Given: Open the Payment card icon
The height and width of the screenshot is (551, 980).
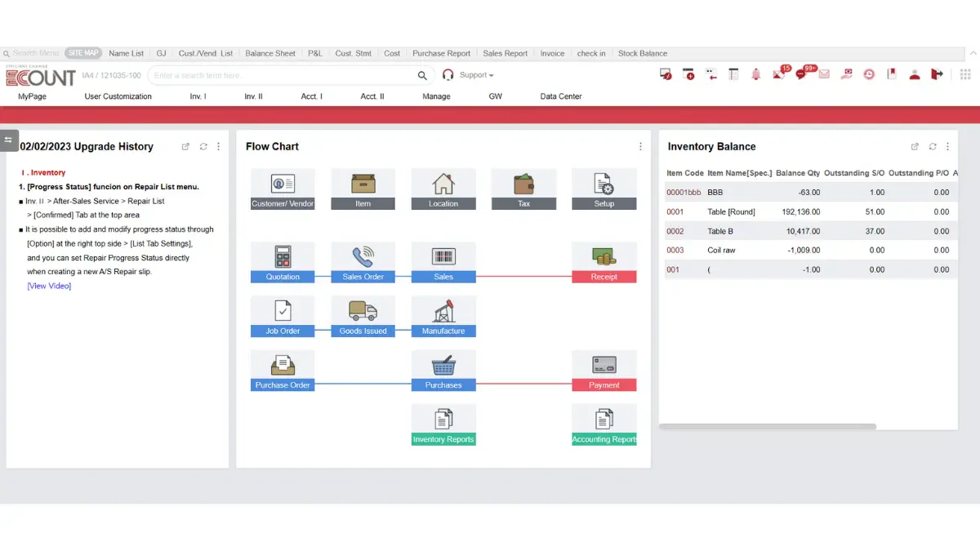Looking at the screenshot, I should point(604,371).
